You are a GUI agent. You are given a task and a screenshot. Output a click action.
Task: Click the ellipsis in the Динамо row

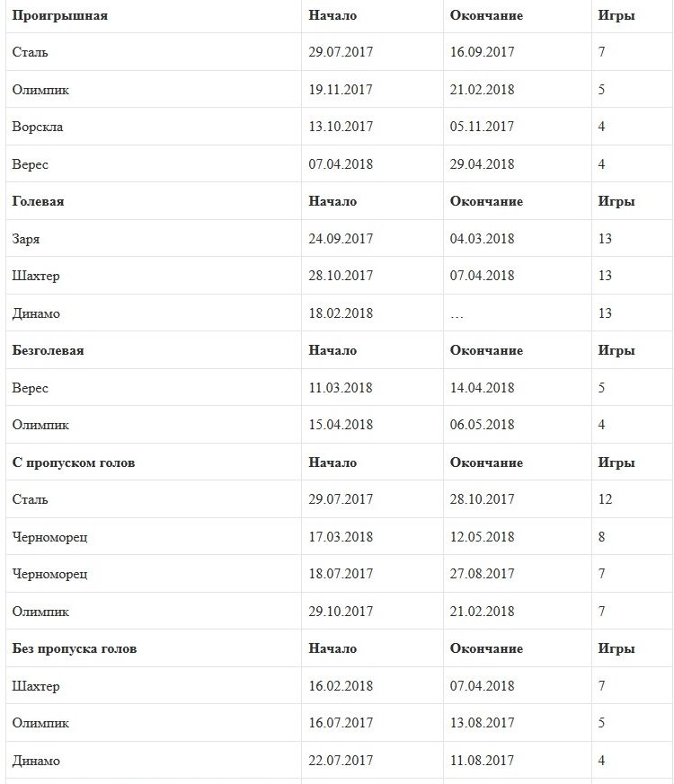[457, 313]
